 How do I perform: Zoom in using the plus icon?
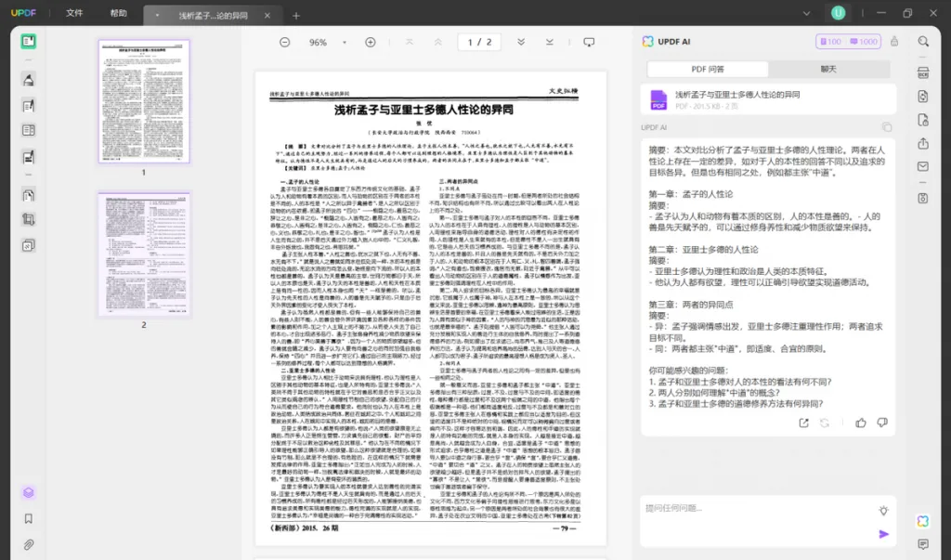370,42
